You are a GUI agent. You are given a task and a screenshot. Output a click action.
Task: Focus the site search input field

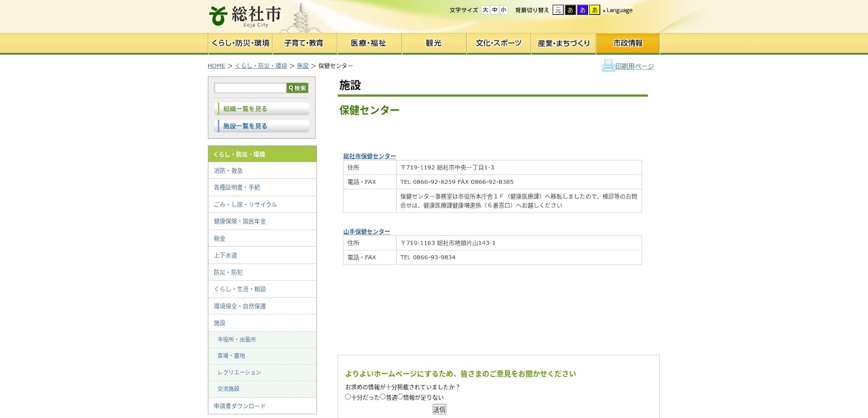click(250, 88)
